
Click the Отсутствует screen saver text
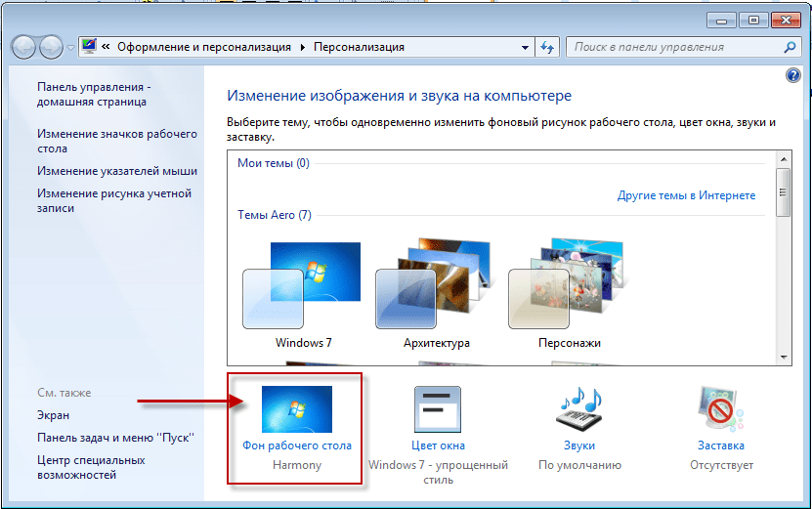pos(721,465)
